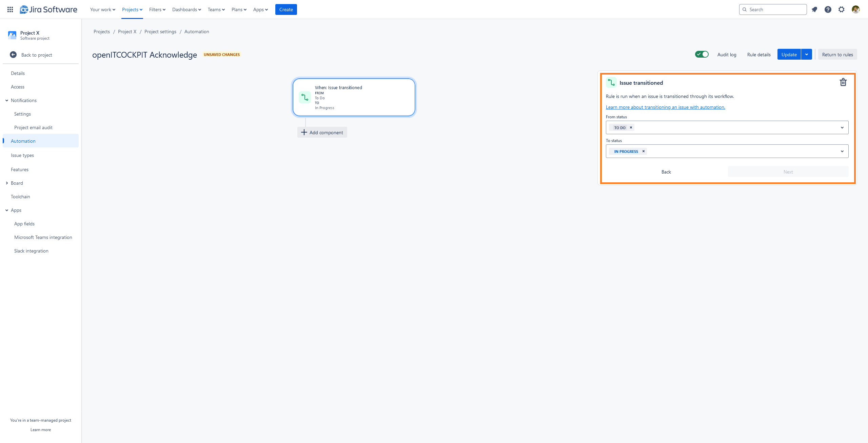
Task: Open the Update button dropdown arrow
Action: [807, 54]
